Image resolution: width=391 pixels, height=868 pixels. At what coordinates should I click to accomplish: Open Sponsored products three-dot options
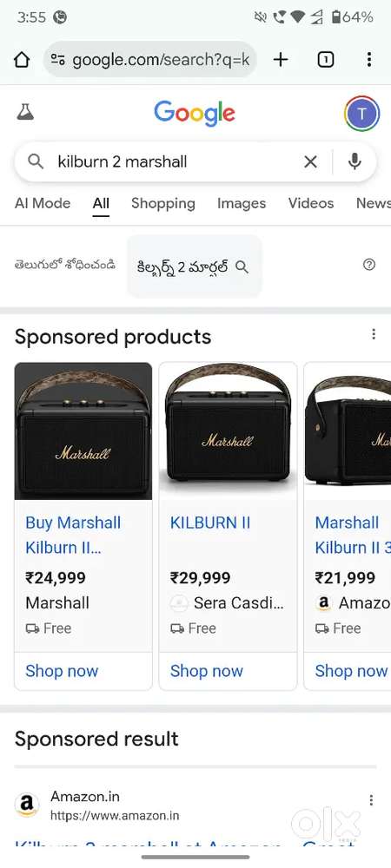(374, 334)
